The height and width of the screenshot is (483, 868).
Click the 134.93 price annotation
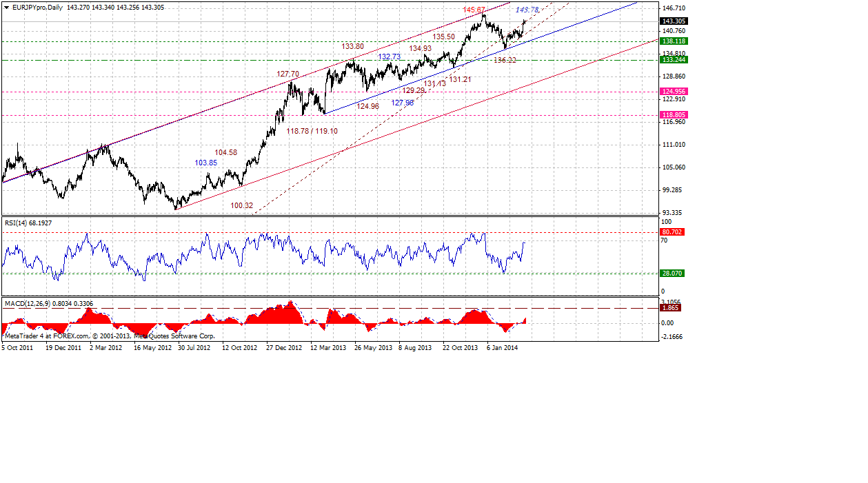421,48
